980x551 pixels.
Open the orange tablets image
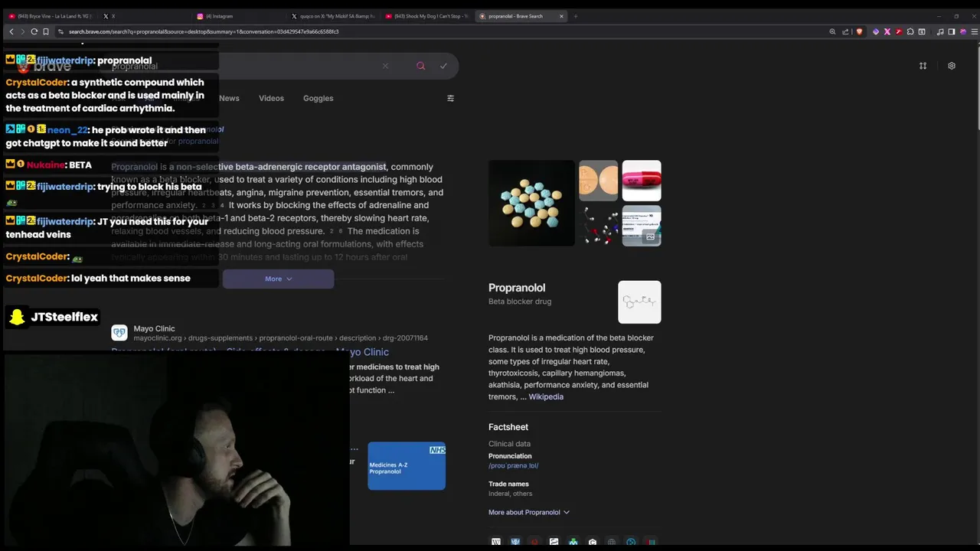point(598,181)
